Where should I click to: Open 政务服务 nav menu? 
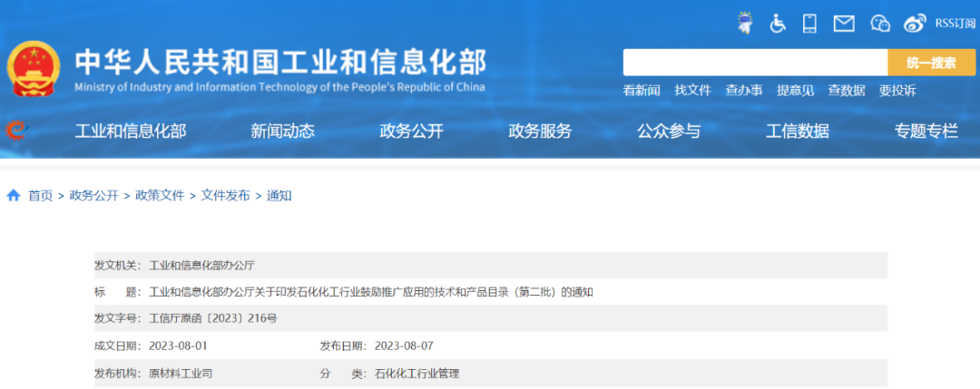coord(540,131)
